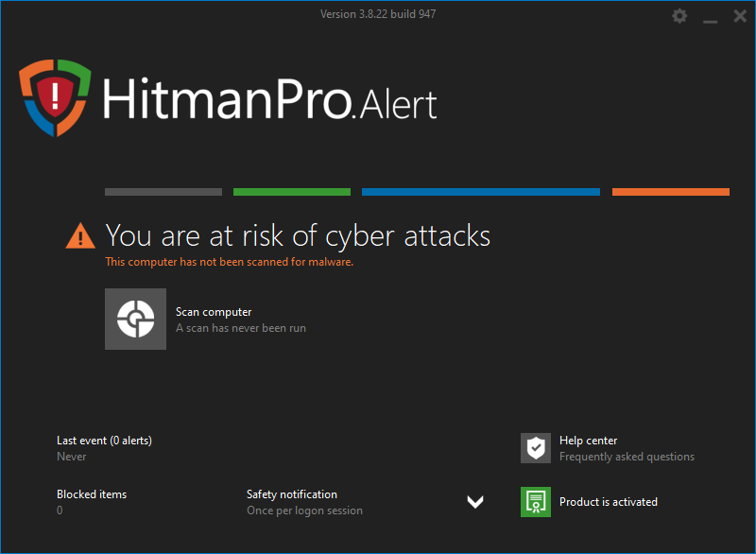Click Safety notification label
Viewport: 756px width, 554px height.
[x=292, y=494]
